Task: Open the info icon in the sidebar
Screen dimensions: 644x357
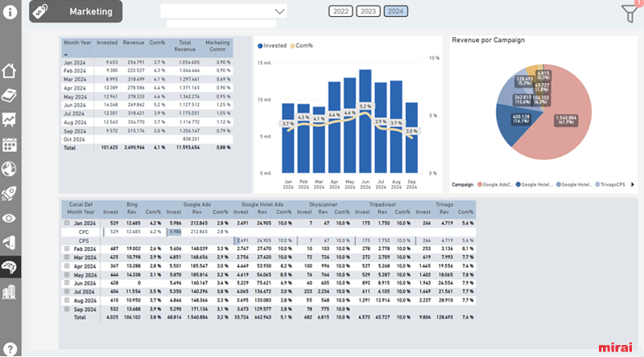Action: [x=10, y=11]
